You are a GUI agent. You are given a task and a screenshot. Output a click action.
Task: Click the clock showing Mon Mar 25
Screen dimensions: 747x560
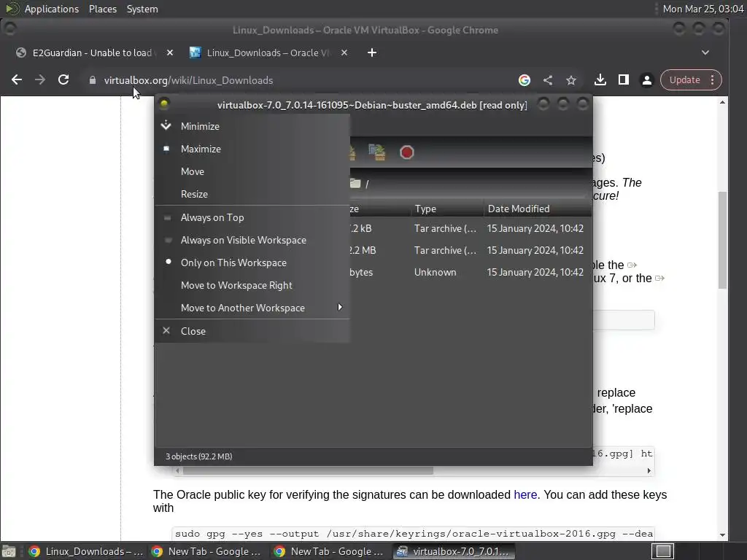703,9
